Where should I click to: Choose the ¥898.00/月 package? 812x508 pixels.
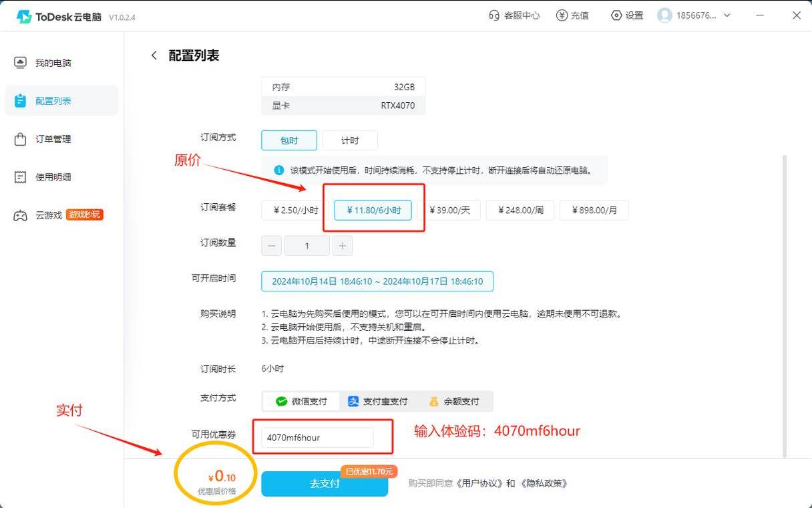click(594, 210)
